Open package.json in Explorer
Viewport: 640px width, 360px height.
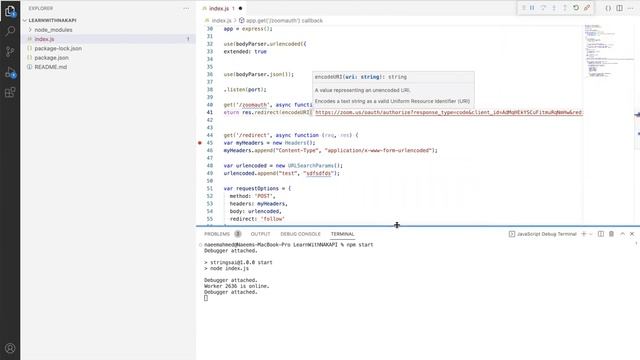pos(51,58)
